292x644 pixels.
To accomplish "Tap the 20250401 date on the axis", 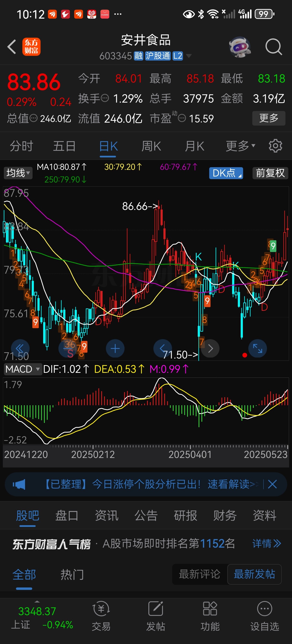I will tap(190, 454).
